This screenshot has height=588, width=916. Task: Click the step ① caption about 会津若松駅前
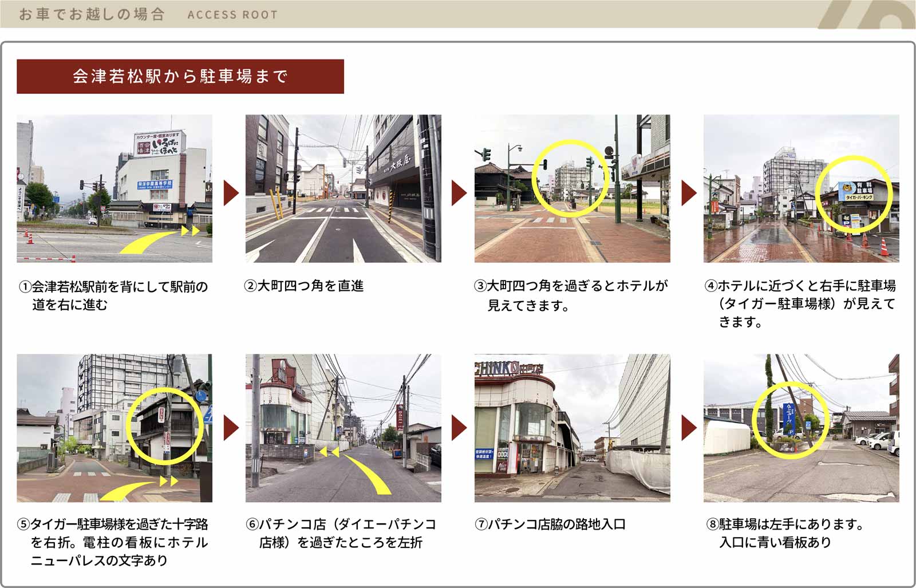tap(113, 295)
